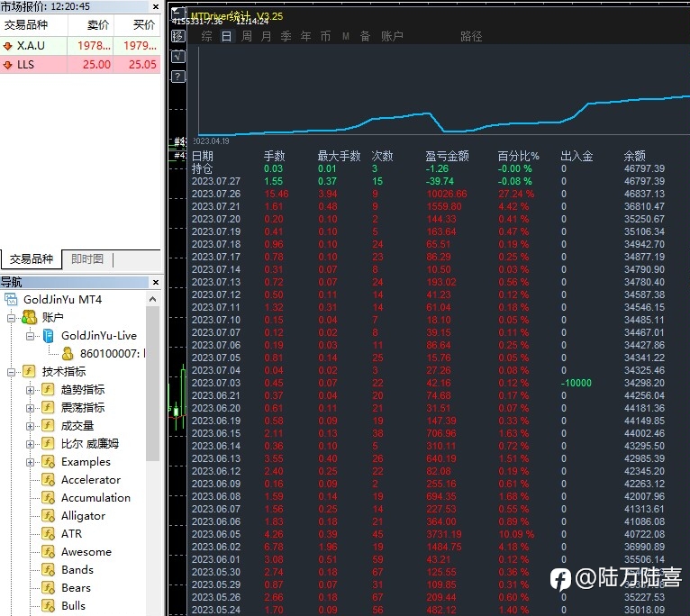Click the 移 panel button
The width and height of the screenshot is (690, 616).
[x=178, y=36]
